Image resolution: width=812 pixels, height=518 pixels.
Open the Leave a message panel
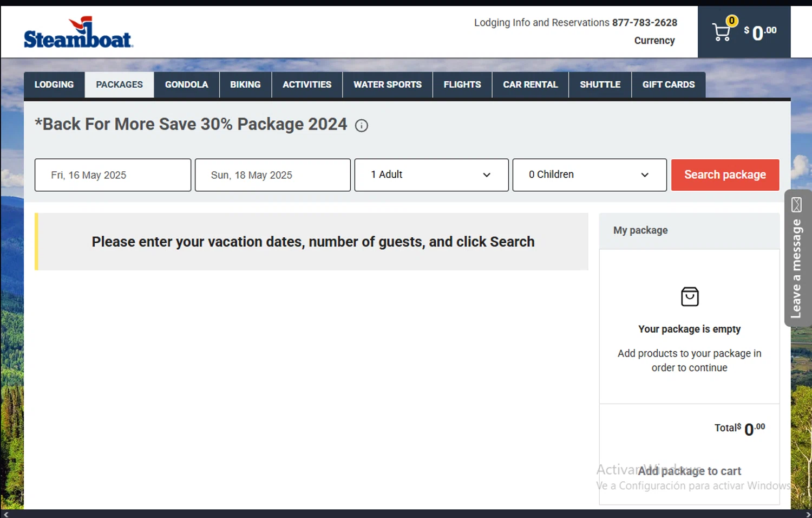[797, 258]
